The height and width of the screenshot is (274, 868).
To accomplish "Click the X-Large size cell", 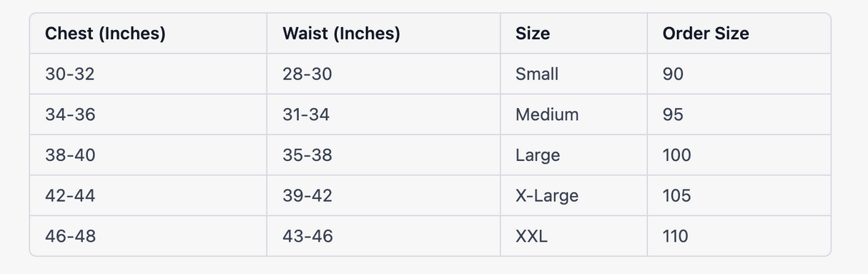I will 573,195.
